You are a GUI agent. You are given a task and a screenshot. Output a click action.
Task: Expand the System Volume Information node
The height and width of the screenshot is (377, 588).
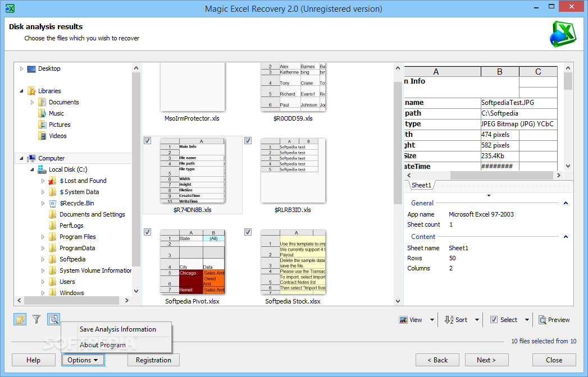43,270
